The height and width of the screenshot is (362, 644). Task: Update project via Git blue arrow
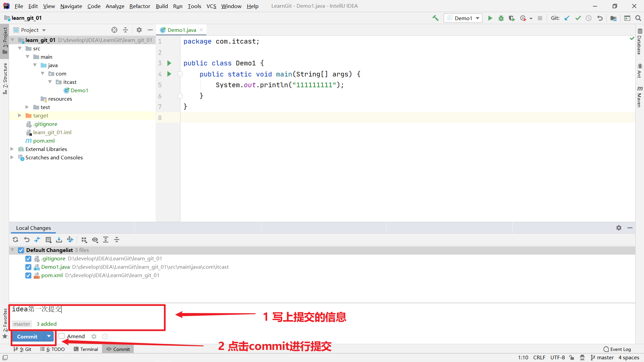pos(567,18)
